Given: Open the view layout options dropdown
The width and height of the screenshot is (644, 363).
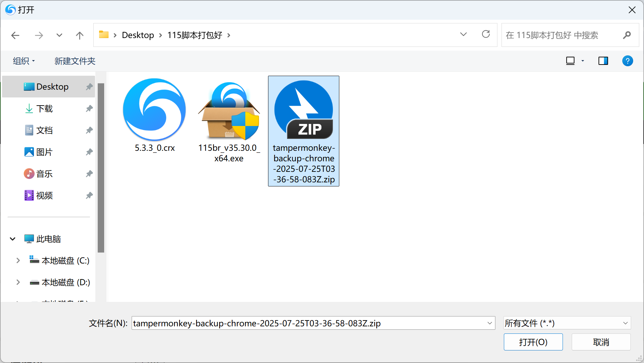Looking at the screenshot, I should click(x=583, y=61).
